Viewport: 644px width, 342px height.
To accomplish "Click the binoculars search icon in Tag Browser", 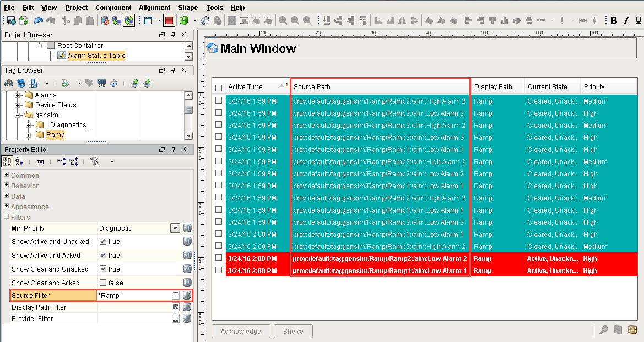I will pyautogui.click(x=9, y=83).
